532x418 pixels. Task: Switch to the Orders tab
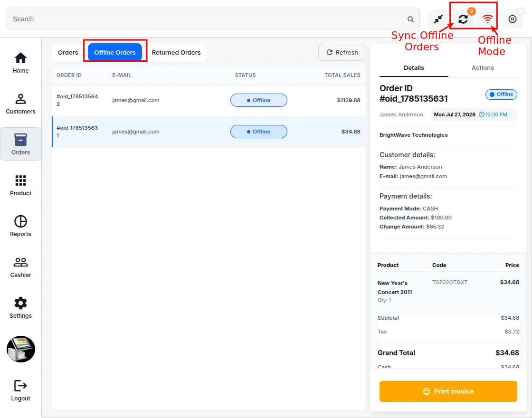point(68,53)
